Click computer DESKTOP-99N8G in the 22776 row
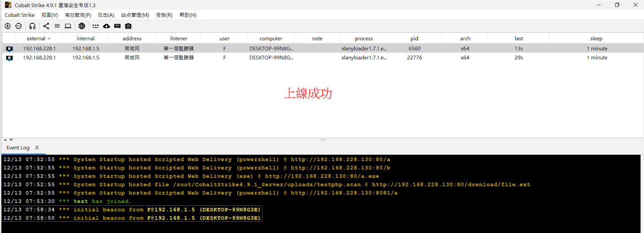 pos(271,58)
